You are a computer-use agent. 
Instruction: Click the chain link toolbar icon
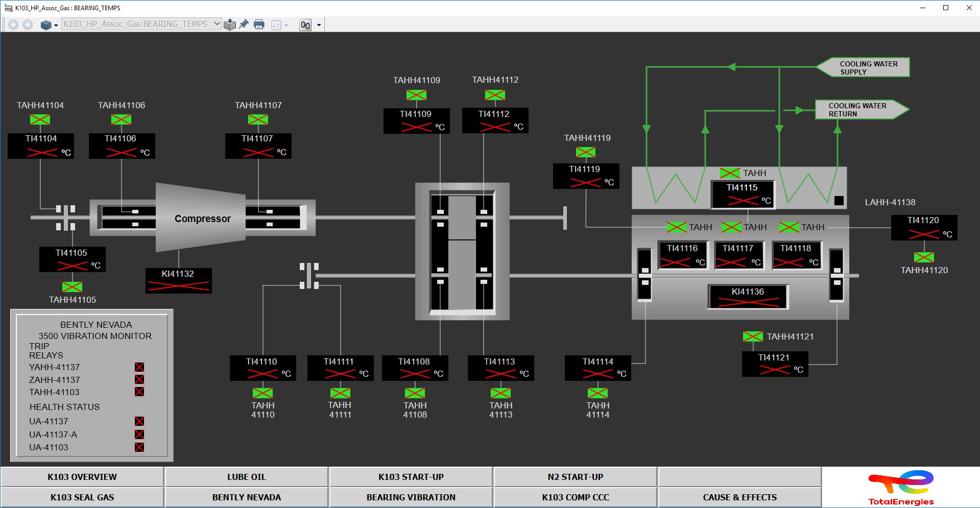tap(305, 25)
